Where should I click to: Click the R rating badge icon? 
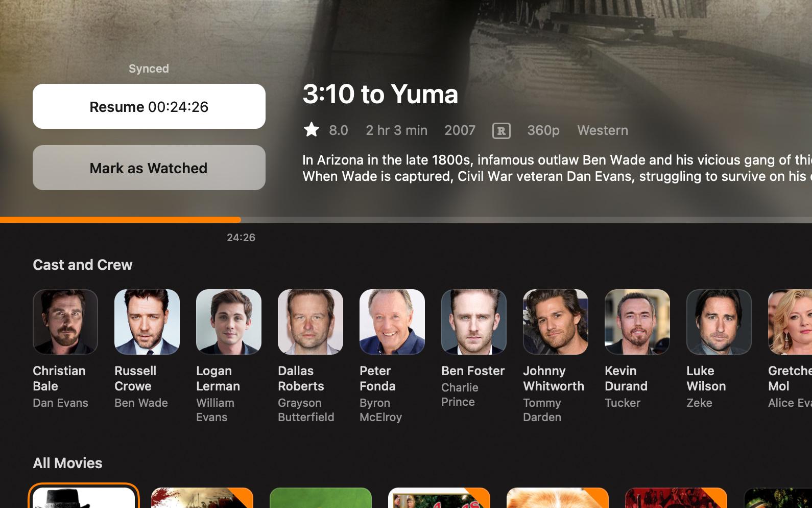tap(501, 131)
